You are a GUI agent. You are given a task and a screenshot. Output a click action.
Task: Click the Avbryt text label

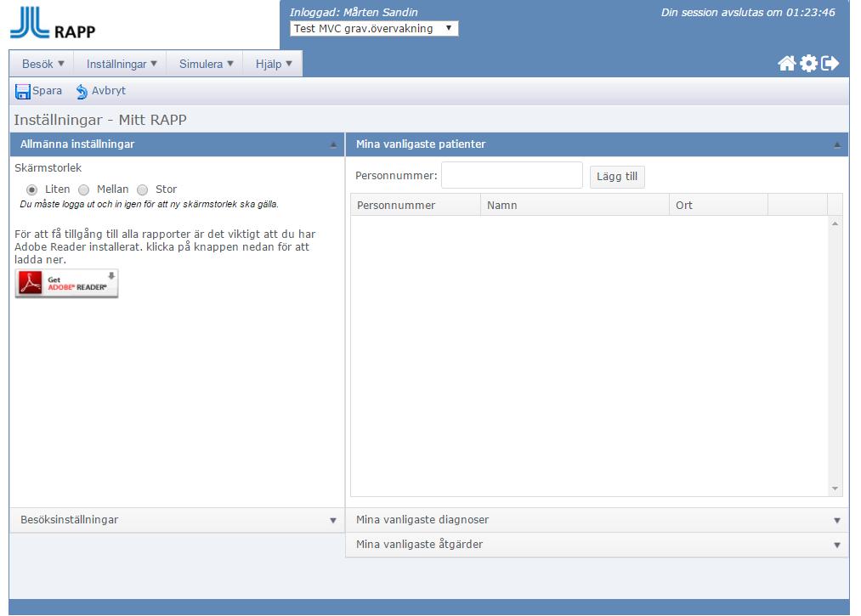[x=109, y=91]
